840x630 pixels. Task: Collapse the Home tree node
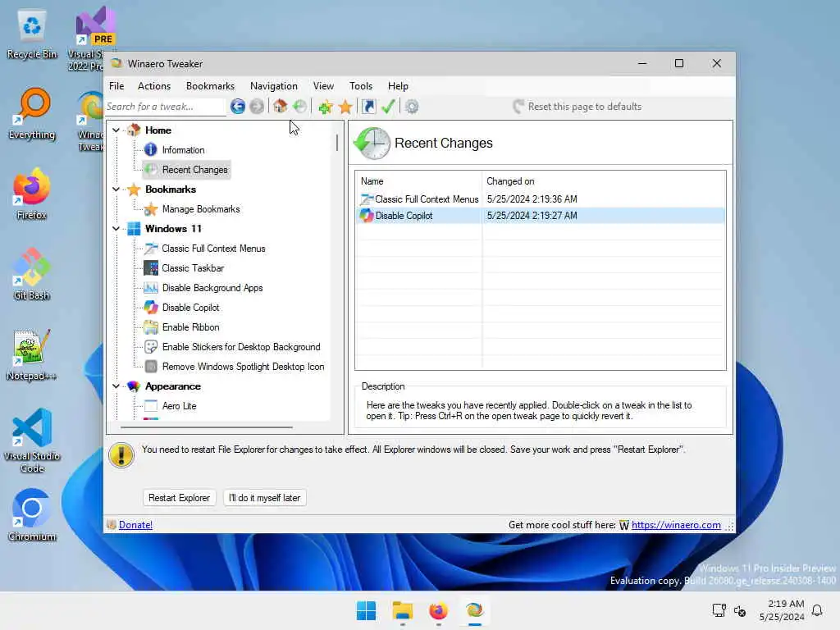click(116, 130)
